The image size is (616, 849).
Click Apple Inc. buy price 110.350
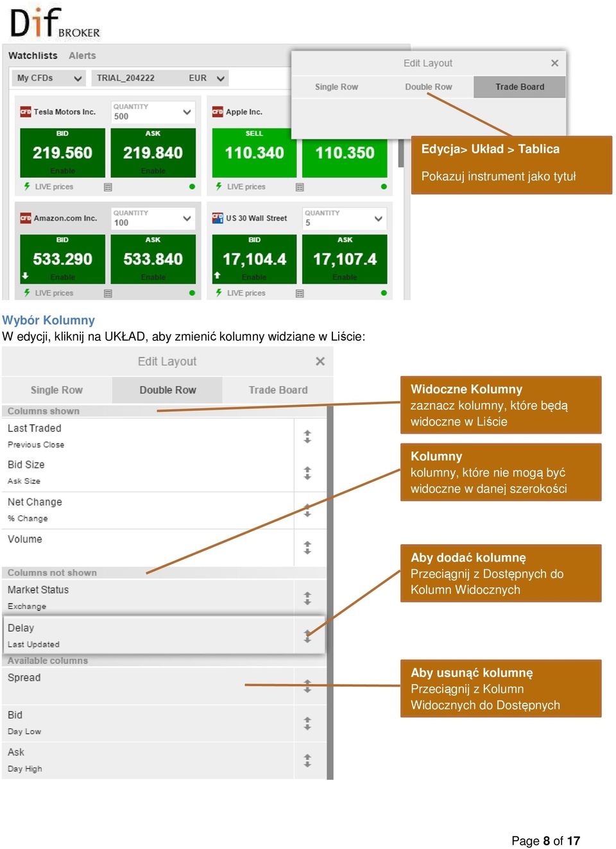345,153
